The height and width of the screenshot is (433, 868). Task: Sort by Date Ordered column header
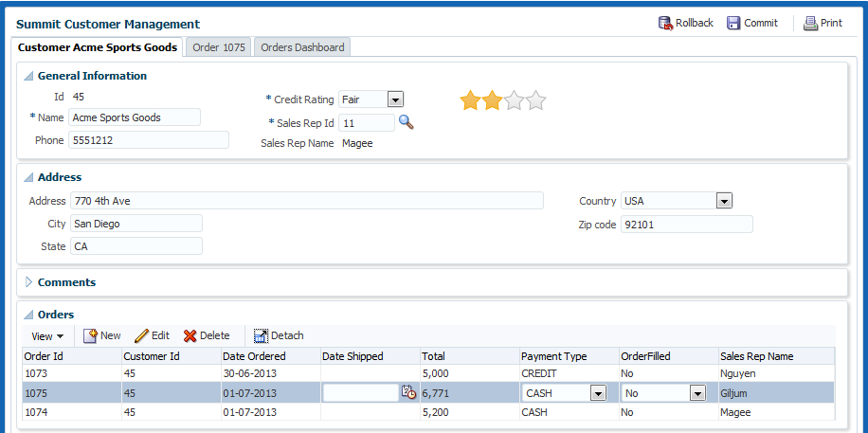[271, 356]
